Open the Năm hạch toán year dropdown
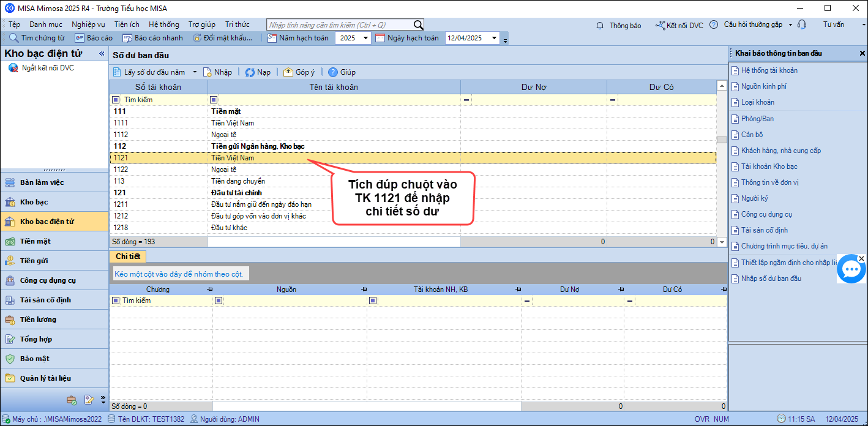This screenshot has width=868, height=426. (x=365, y=38)
